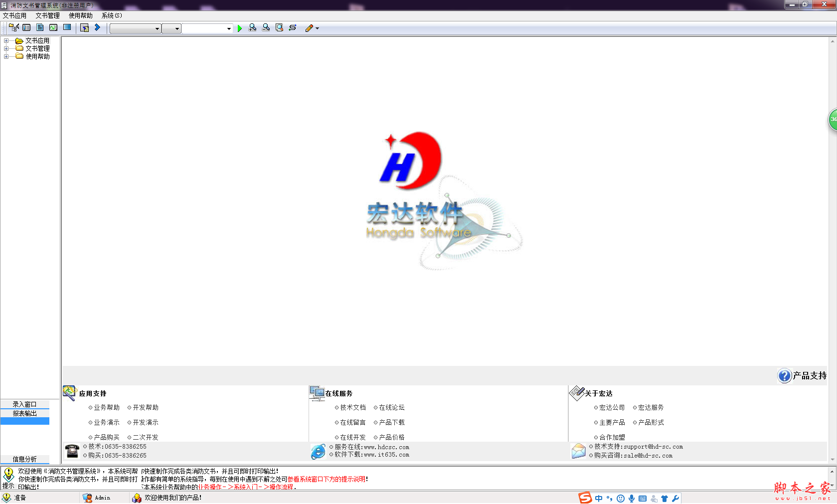Open the 技术文档 link under 在线服务
This screenshot has width=837, height=504.
[x=352, y=407]
